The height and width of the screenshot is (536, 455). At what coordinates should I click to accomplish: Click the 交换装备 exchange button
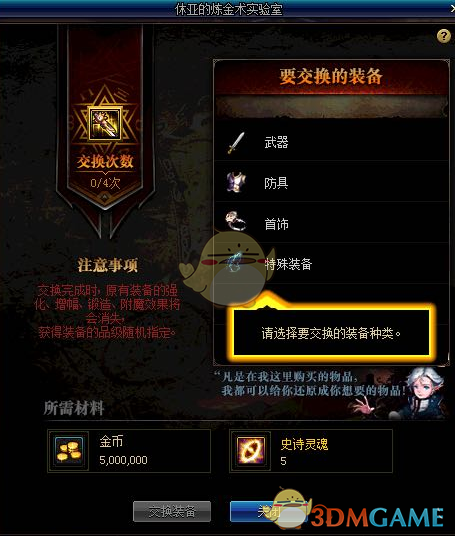tap(172, 511)
